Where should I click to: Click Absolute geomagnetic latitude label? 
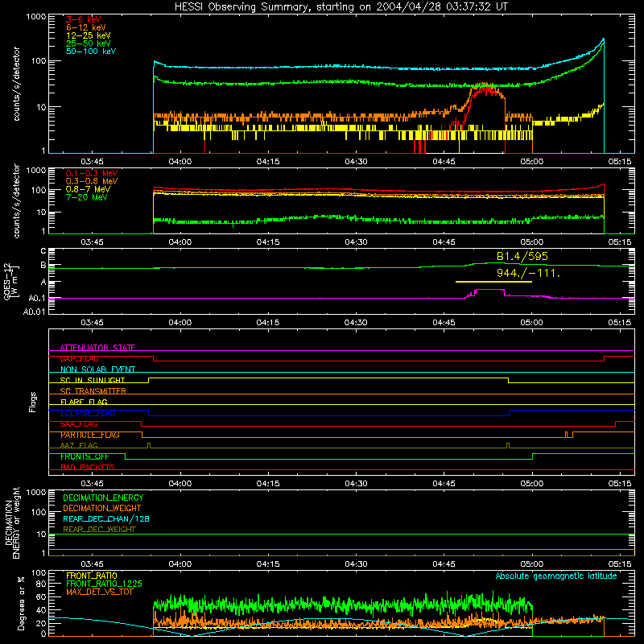(x=556, y=576)
